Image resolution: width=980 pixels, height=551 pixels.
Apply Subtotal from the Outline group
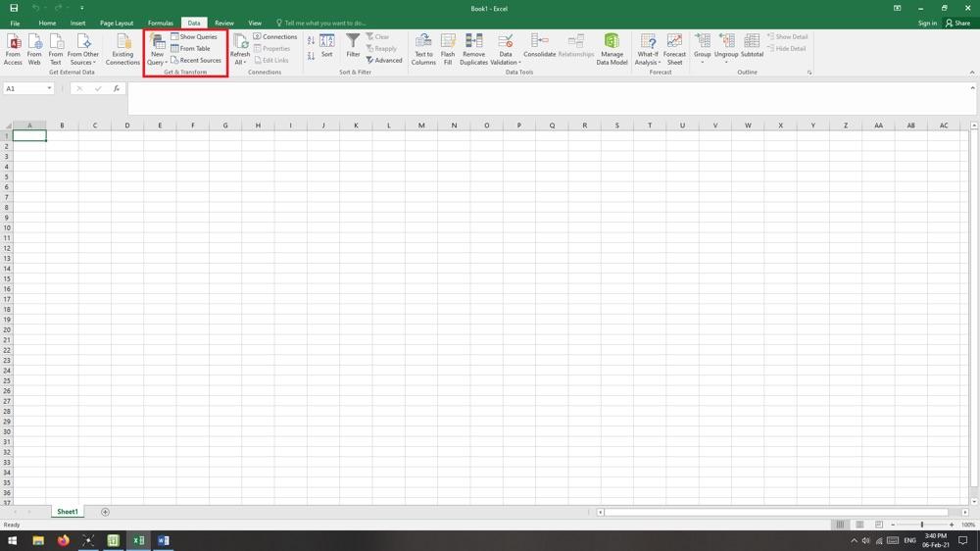pos(752,45)
